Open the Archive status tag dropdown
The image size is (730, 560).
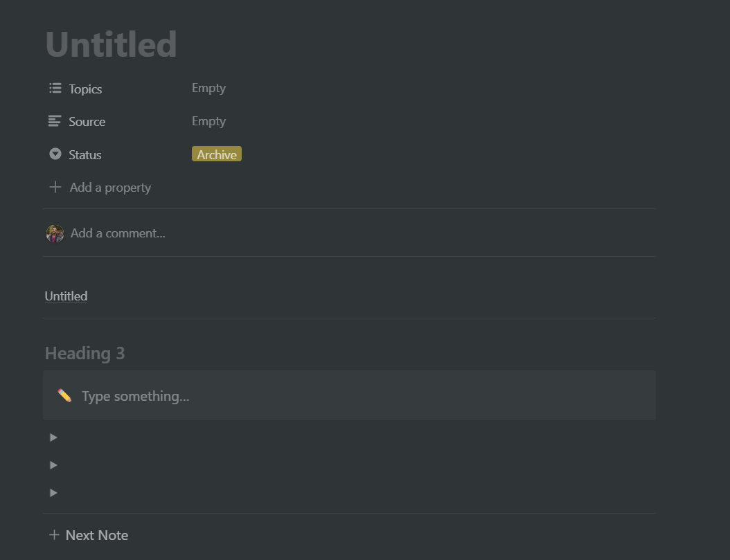[x=217, y=154]
